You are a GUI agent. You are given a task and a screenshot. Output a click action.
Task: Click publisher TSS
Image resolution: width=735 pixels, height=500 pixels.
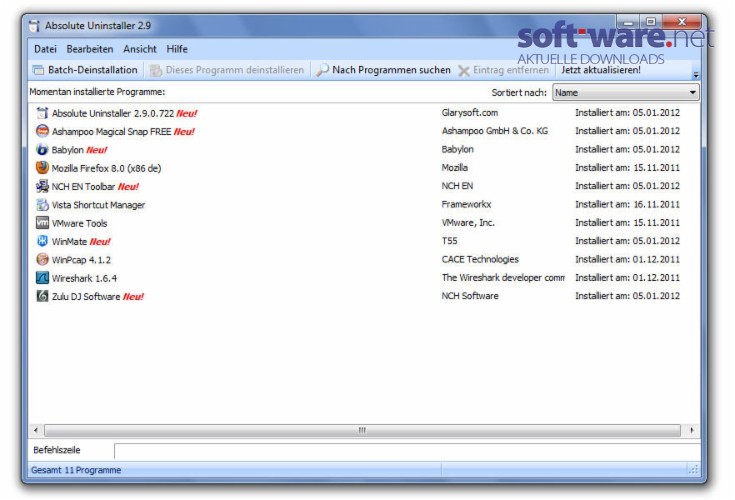tap(449, 241)
